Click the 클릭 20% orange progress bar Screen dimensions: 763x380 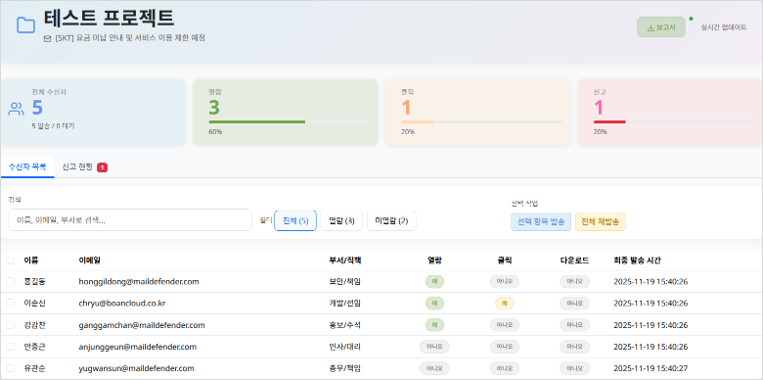[482, 122]
